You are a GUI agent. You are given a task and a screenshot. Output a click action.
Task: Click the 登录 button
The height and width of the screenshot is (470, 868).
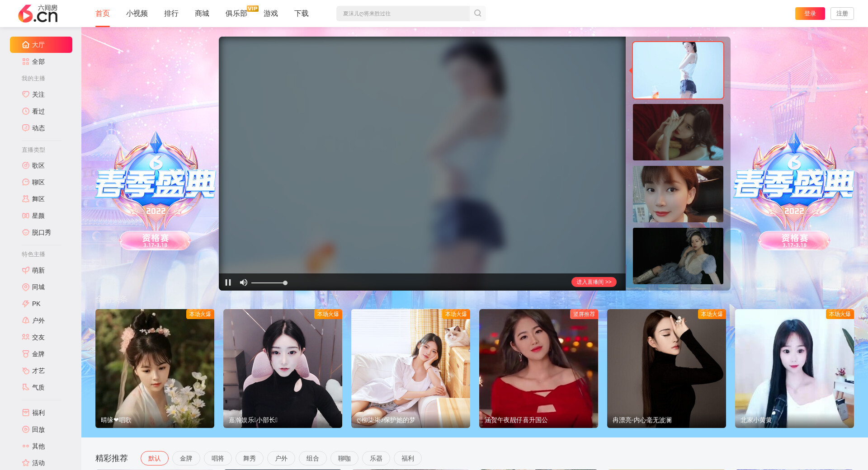point(810,14)
